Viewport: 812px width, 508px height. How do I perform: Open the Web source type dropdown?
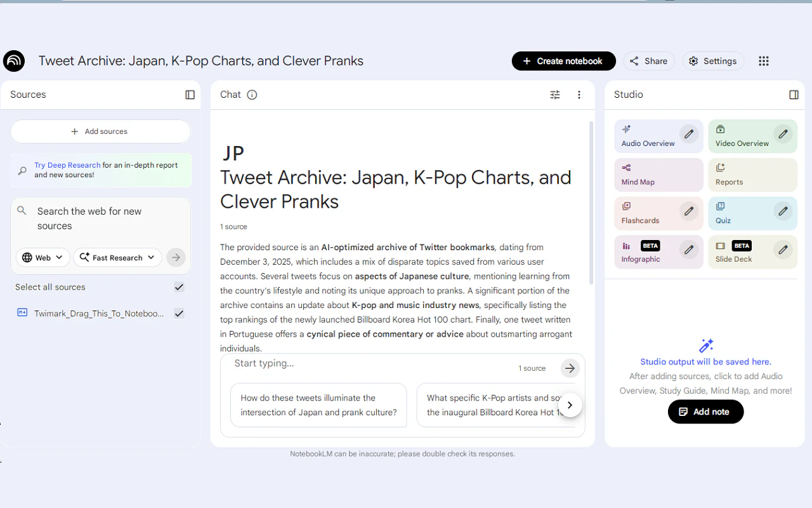pos(43,257)
